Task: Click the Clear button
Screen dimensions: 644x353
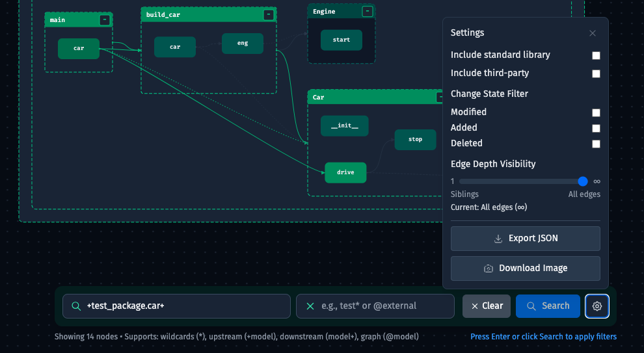Action: coord(487,306)
